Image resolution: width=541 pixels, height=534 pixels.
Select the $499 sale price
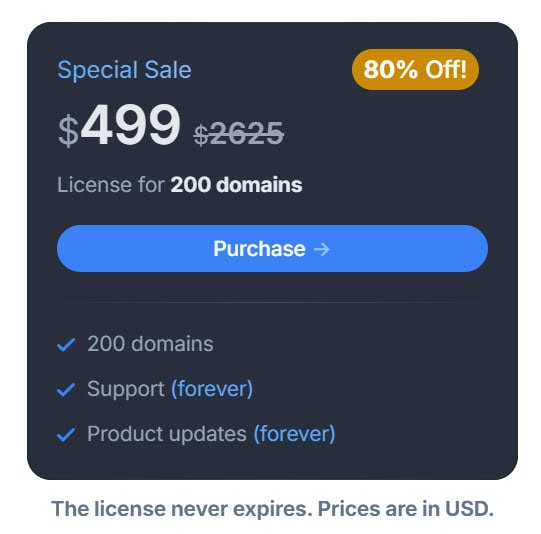click(x=119, y=125)
